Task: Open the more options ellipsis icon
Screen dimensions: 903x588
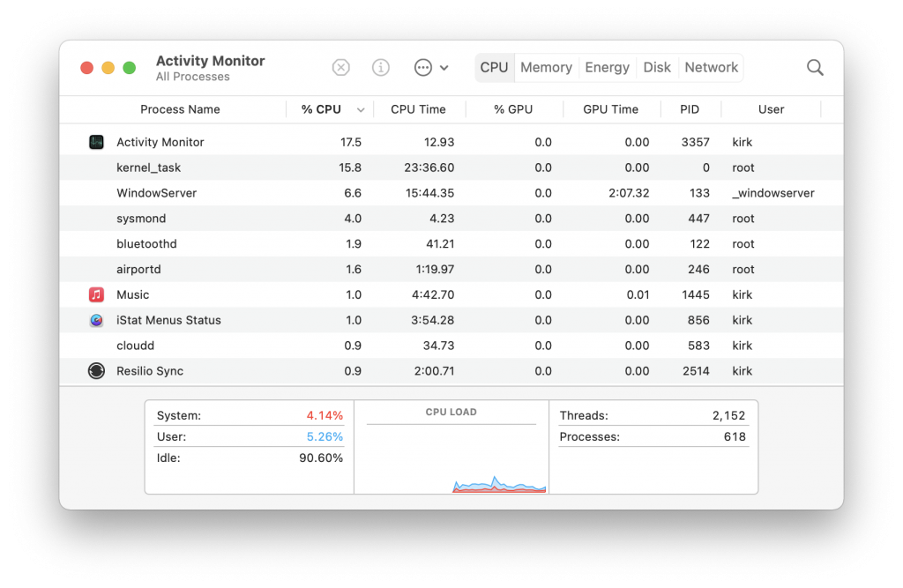Action: click(422, 67)
